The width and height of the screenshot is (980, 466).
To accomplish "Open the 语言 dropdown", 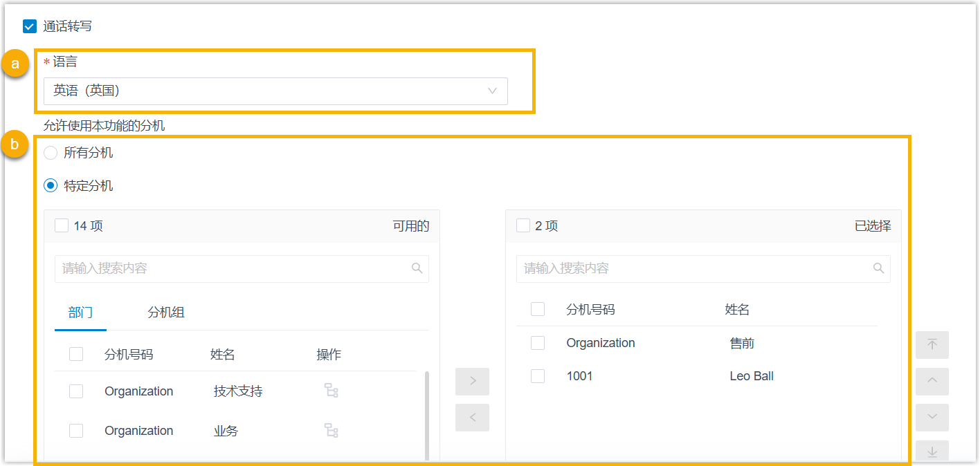I will coord(275,91).
